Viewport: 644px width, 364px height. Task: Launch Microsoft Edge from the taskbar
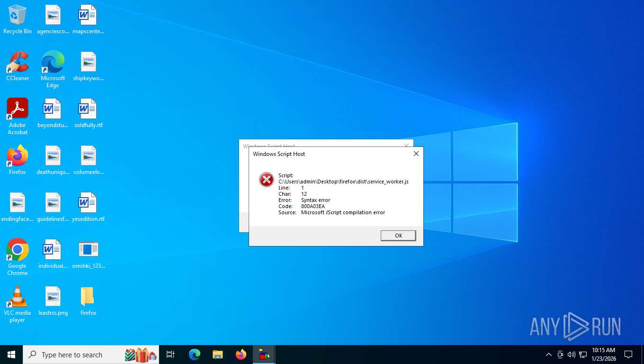click(x=194, y=355)
